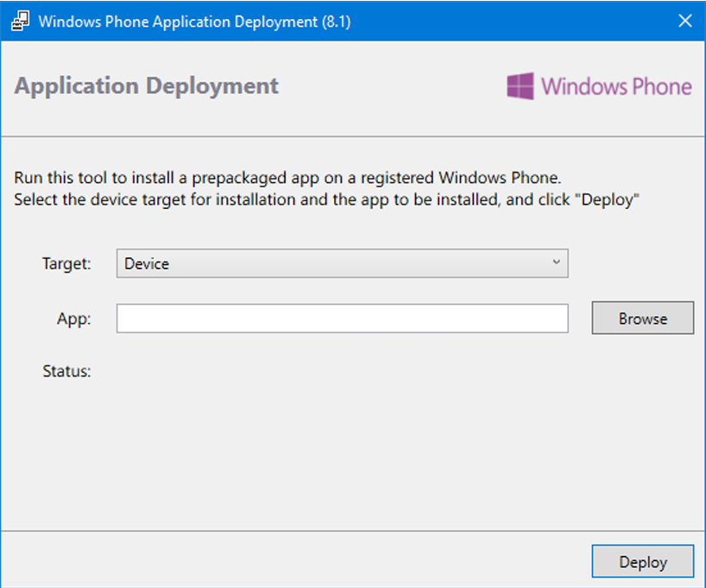Image resolution: width=706 pixels, height=588 pixels.
Task: Focus the App file path input field
Action: 342,319
